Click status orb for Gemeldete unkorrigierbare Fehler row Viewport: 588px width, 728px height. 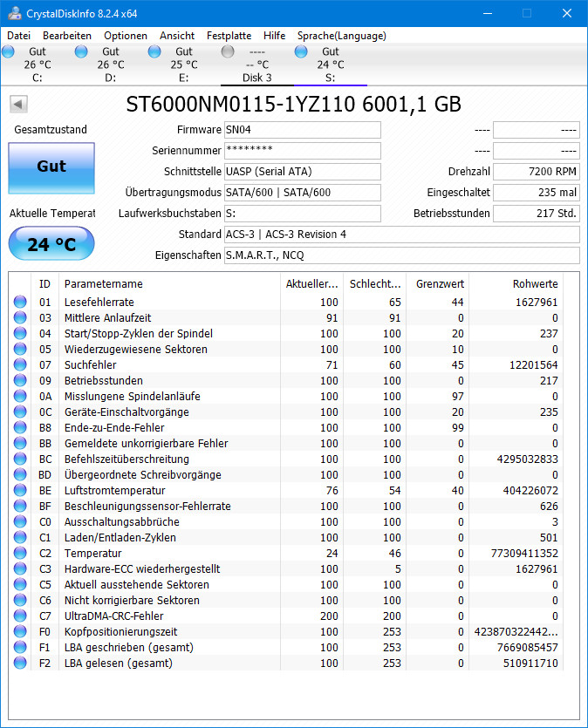pos(20,443)
